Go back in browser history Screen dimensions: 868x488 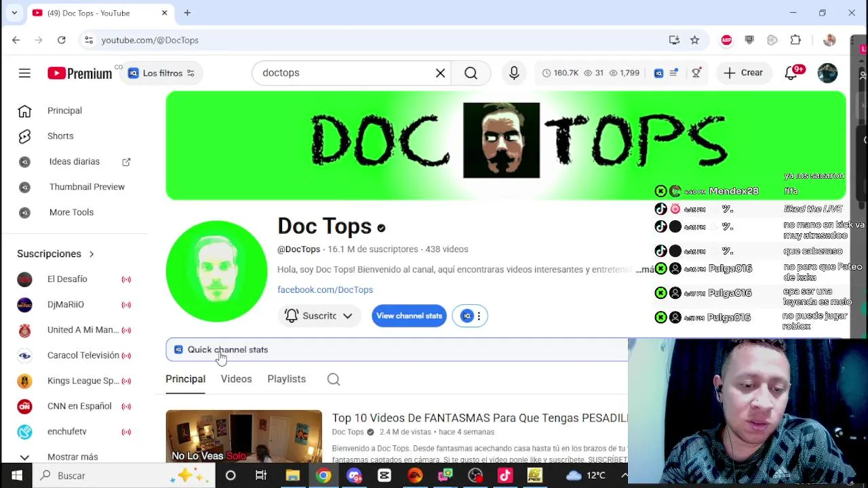click(16, 40)
